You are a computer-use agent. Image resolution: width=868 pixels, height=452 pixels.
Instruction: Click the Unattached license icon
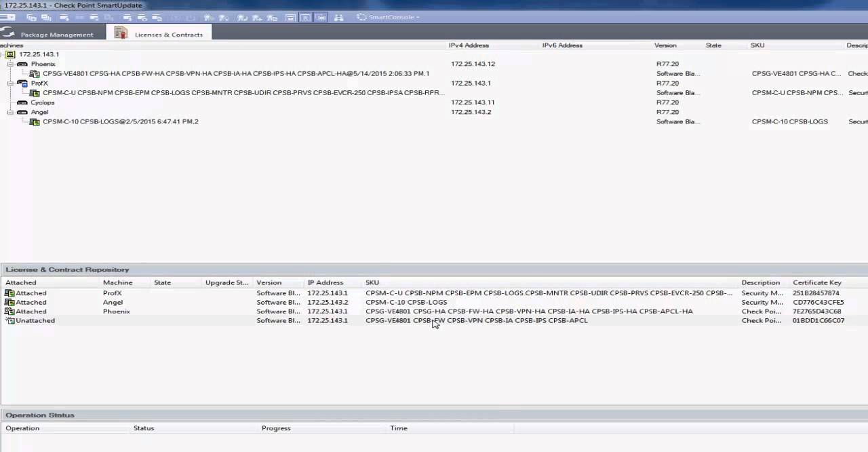coord(9,320)
